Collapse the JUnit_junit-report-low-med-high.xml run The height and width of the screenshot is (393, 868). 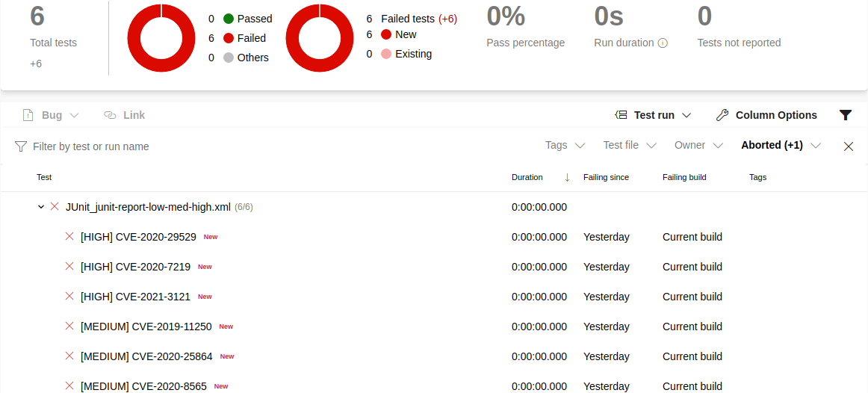pos(41,207)
